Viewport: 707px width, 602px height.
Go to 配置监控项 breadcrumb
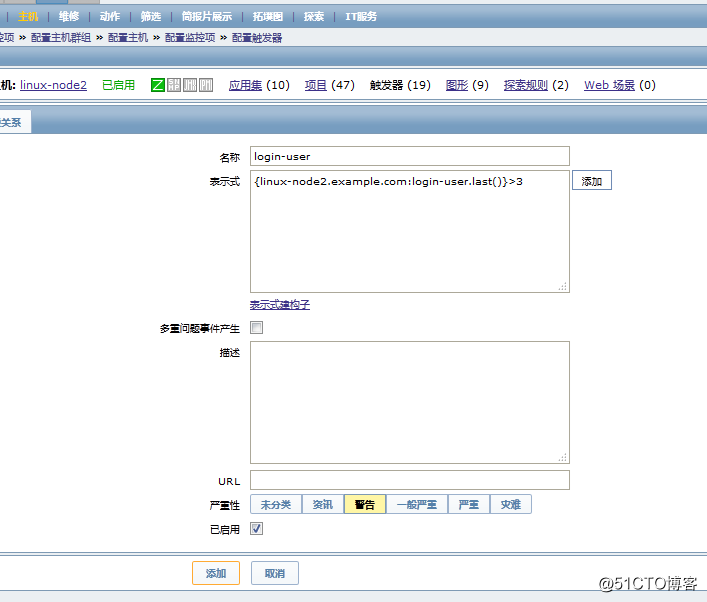click(190, 37)
